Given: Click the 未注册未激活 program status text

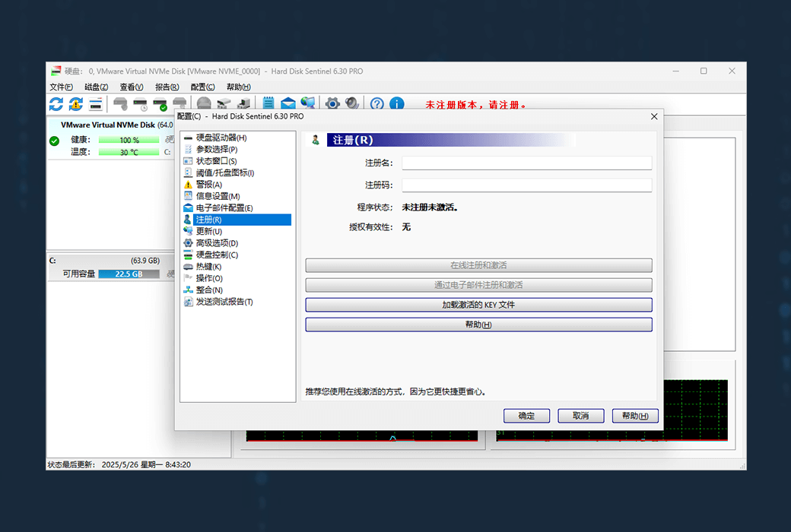Looking at the screenshot, I should click(x=430, y=207).
